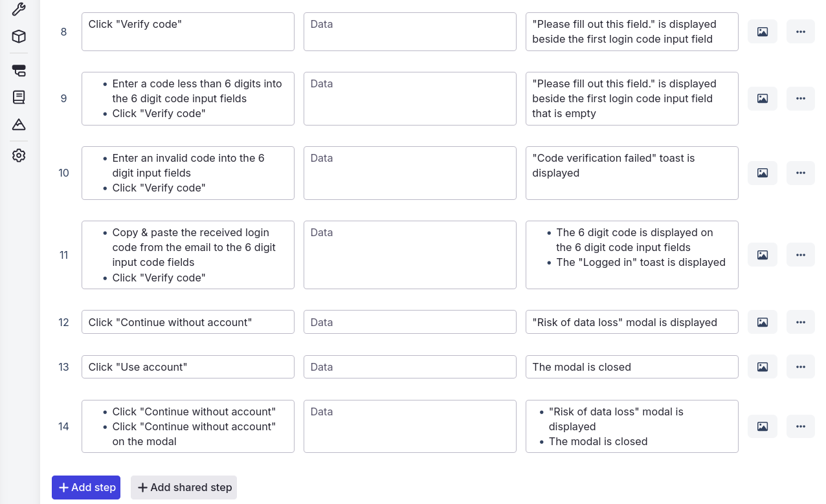Click the mountain triangle icon in sidebar
Screen dimensions: 826x504
[x=19, y=124]
